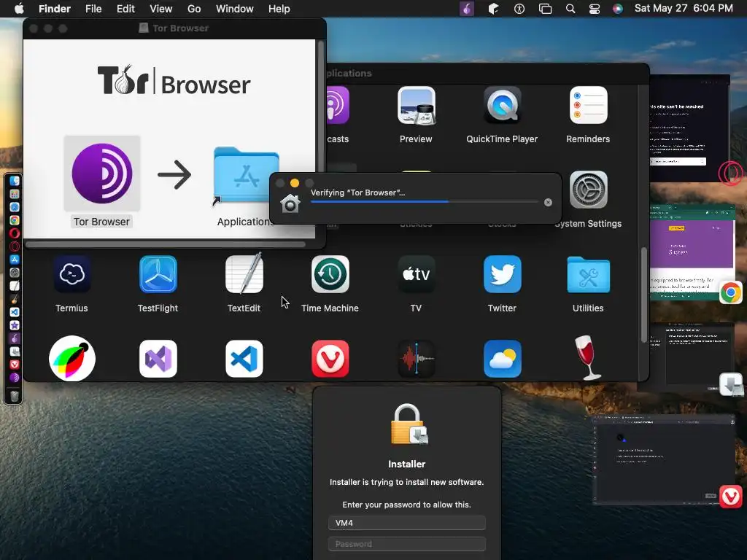Viewport: 747px width, 560px height.
Task: Open the TV app in Applications
Action: pyautogui.click(x=416, y=274)
